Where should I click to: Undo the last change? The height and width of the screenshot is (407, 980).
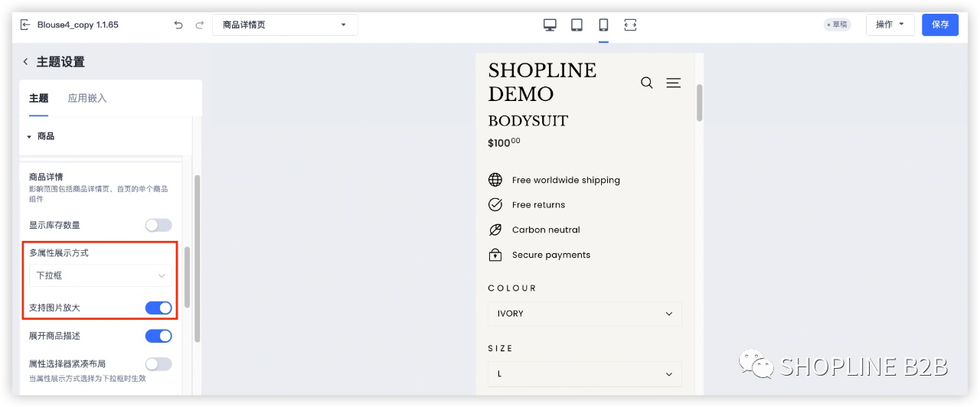(178, 24)
